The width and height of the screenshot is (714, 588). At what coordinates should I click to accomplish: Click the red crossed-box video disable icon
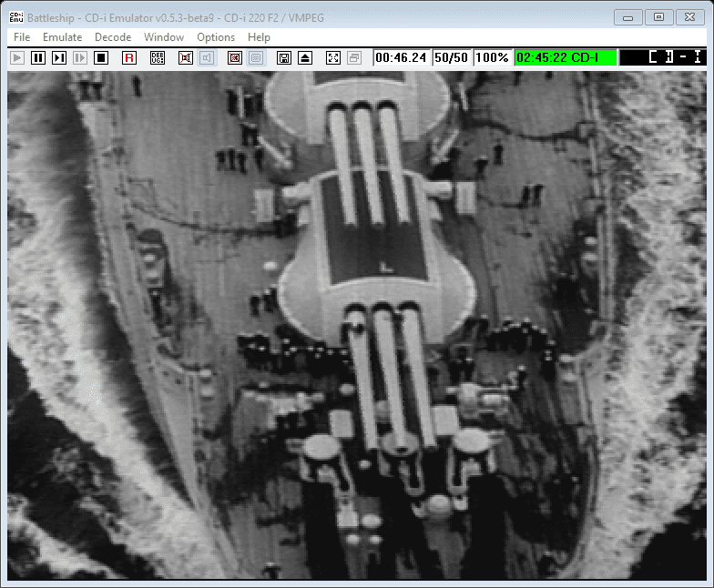click(186, 57)
